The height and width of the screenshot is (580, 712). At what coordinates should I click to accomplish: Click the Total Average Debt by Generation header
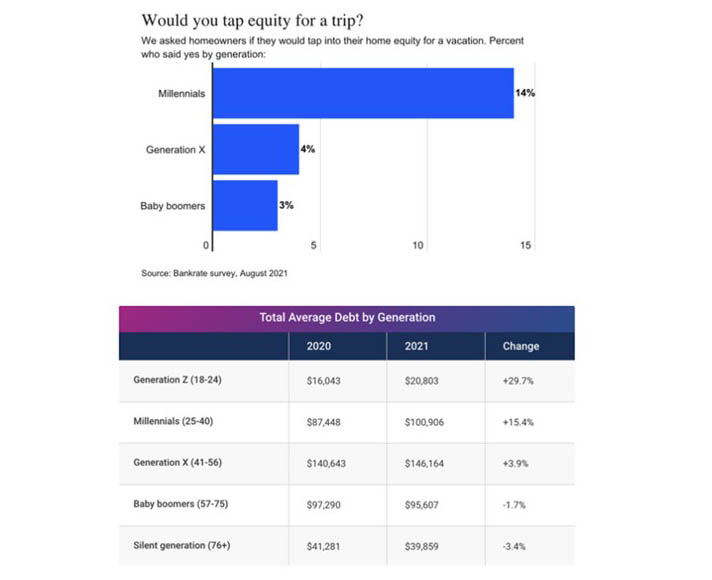click(x=347, y=317)
